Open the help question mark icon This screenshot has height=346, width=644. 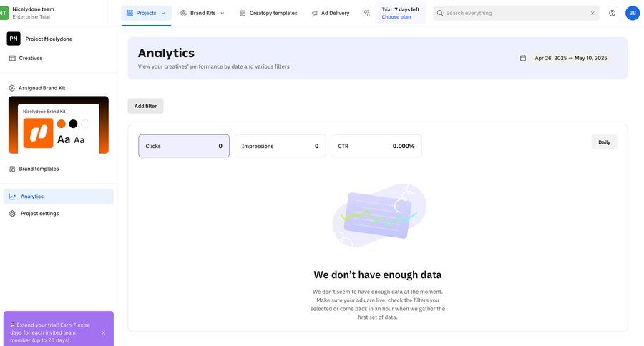pyautogui.click(x=612, y=13)
